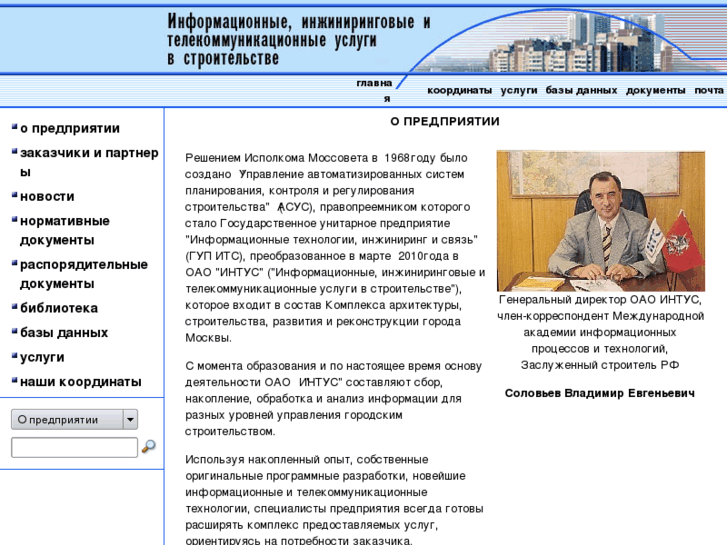The image size is (727, 545).
Task: Click bullet icon beside 'наши координаты'
Action: click(14, 380)
